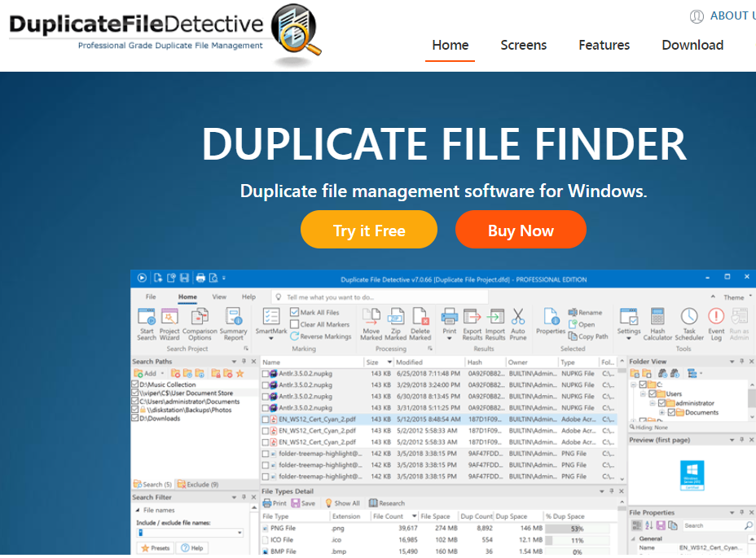Open the File Types Detail panel options dropdown
This screenshot has width=756, height=558.
[x=602, y=491]
